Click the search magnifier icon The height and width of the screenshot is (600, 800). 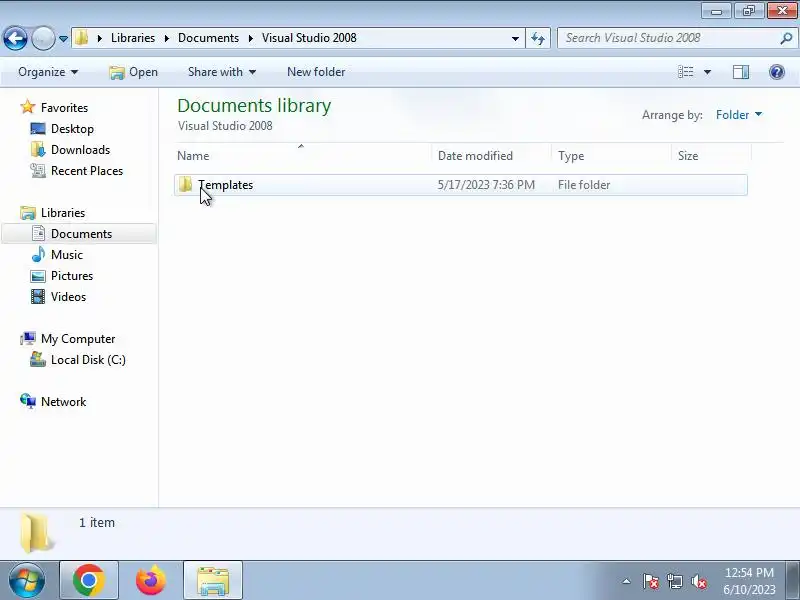[x=786, y=38]
